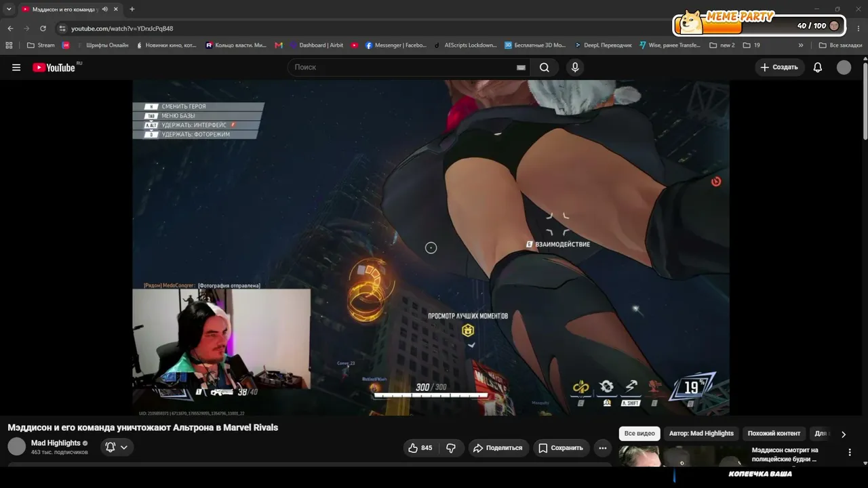The height and width of the screenshot is (488, 868).
Task: Click the video title text
Action: 143,428
